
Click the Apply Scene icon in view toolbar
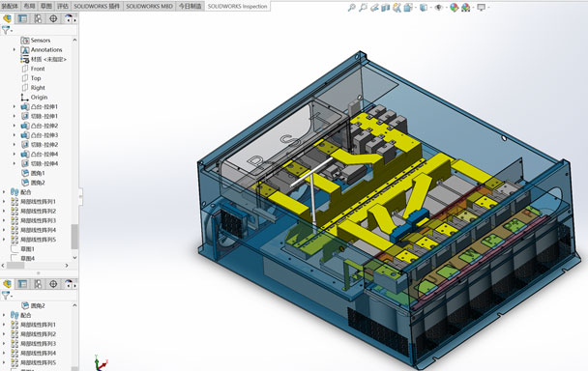pos(465,7)
